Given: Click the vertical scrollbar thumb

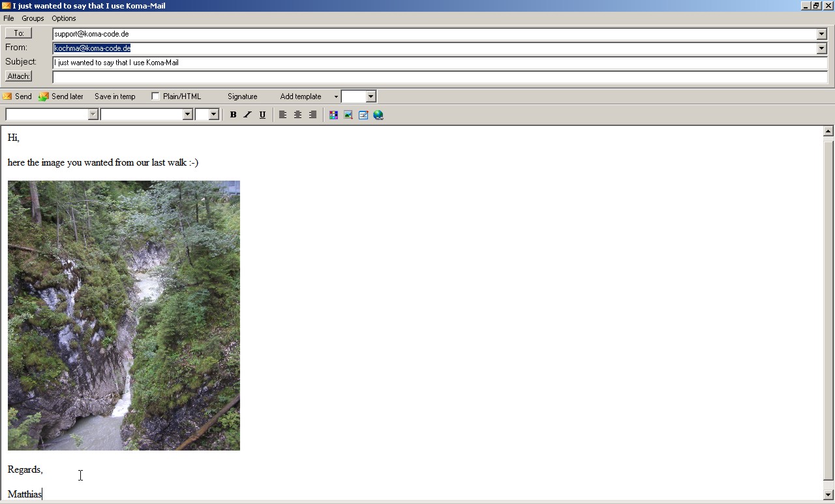Looking at the screenshot, I should (828, 310).
